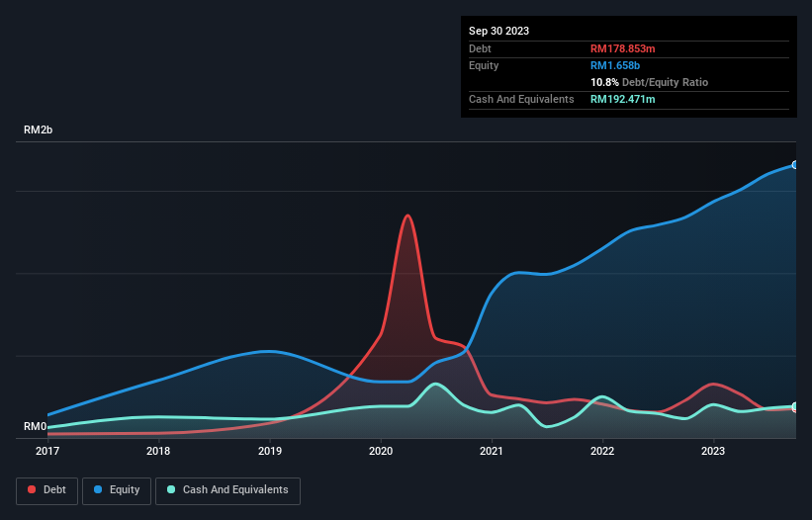Click the RM192.471m cash value

point(622,99)
